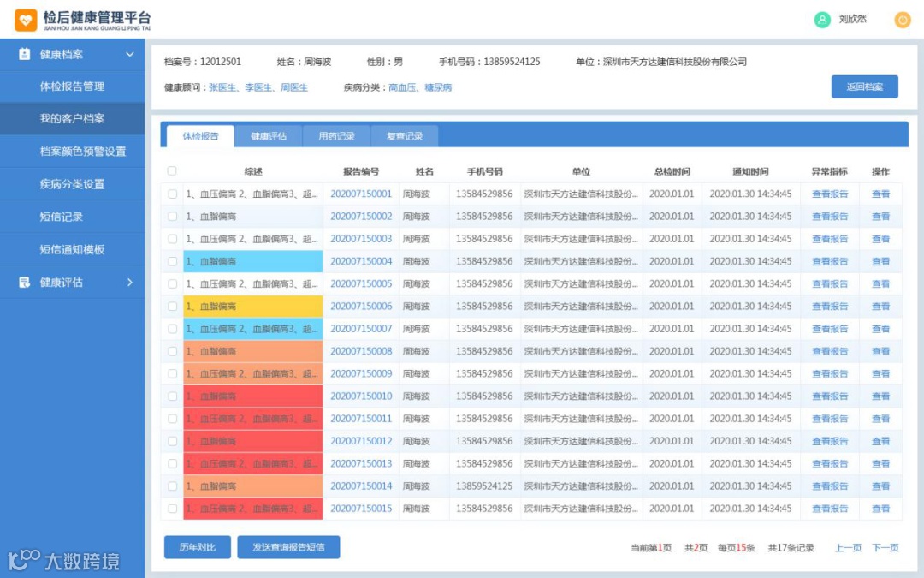Image resolution: width=924 pixels, height=578 pixels.
Task: Click the 健康档案 clipboard icon
Action: coord(24,54)
